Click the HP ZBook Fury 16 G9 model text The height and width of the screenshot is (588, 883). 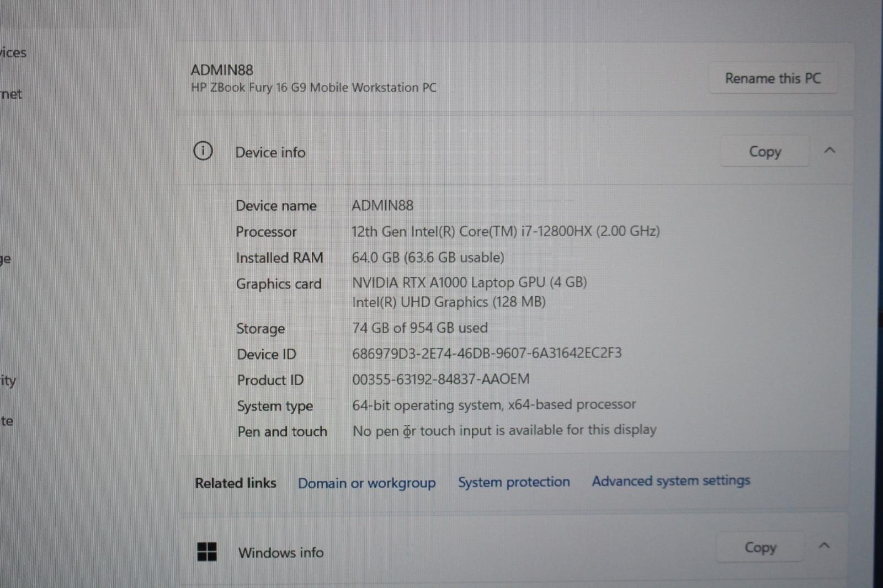313,88
